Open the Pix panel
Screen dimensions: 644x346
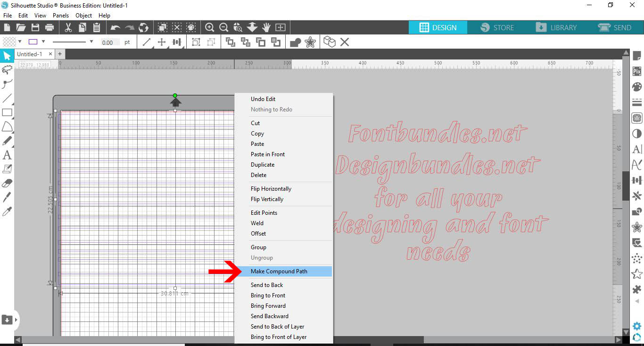point(637,72)
